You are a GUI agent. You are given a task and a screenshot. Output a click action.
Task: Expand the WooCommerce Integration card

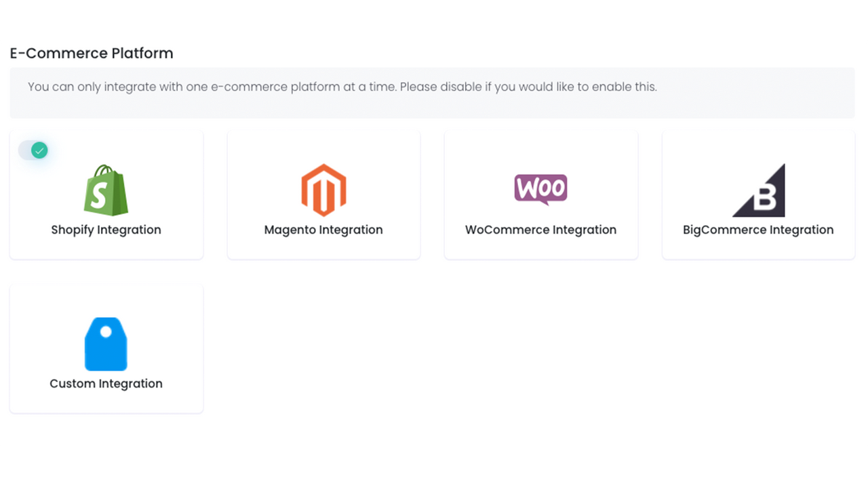[540, 195]
